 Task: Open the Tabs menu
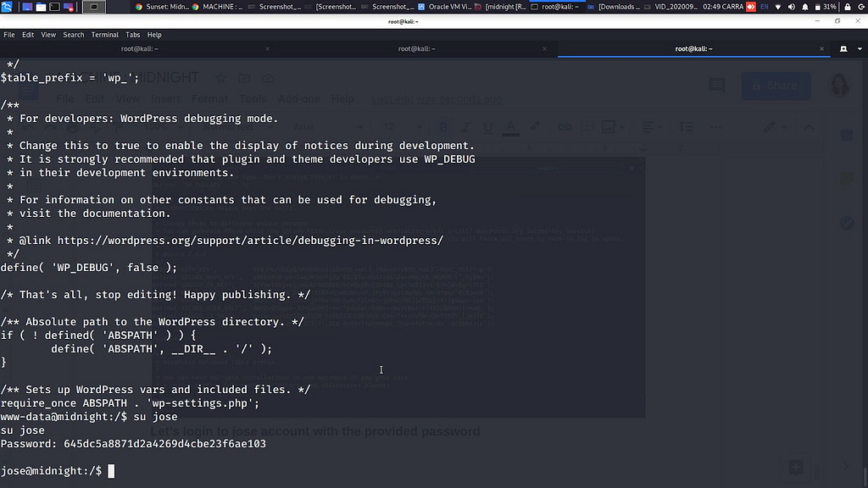point(133,34)
